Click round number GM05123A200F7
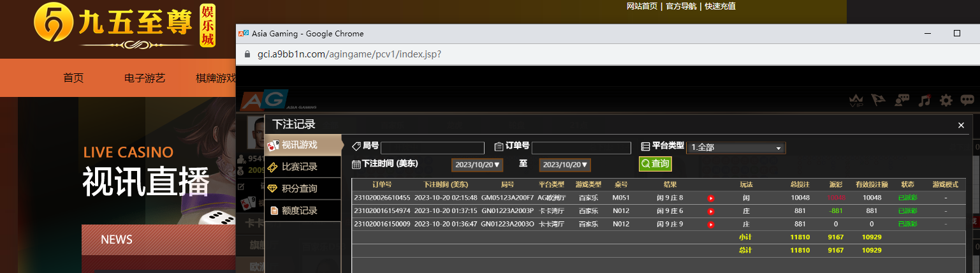This screenshot has height=273, width=980. coord(508,198)
